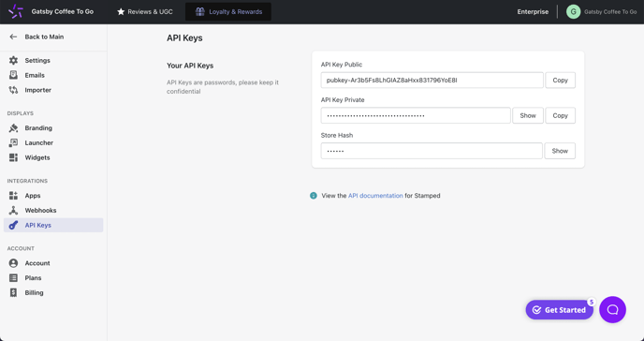Click the Loyalty & Rewards gift icon
Viewport: 644px width, 341px height.
click(200, 11)
